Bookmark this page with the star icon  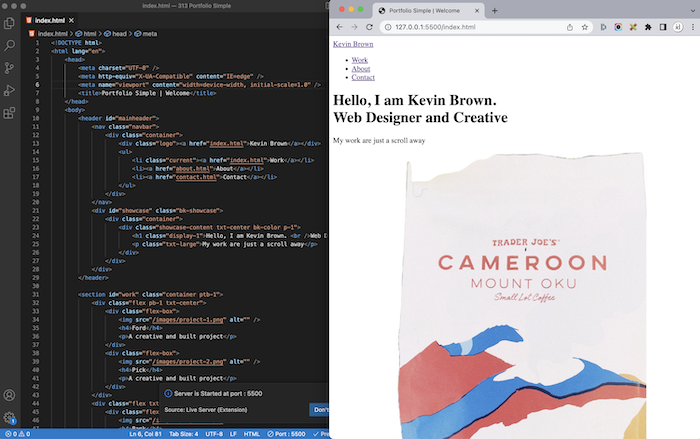584,27
